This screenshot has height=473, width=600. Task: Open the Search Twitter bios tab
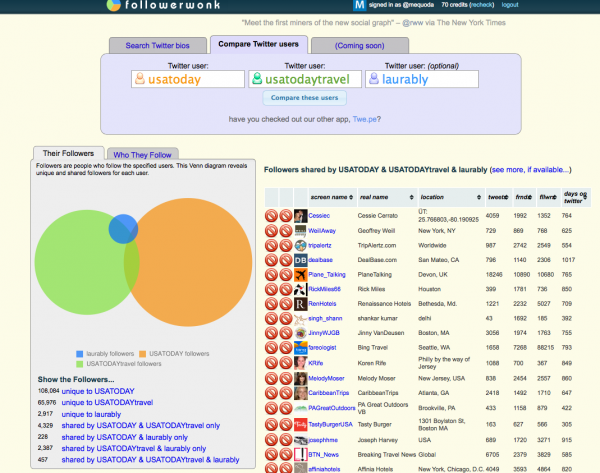pyautogui.click(x=158, y=46)
